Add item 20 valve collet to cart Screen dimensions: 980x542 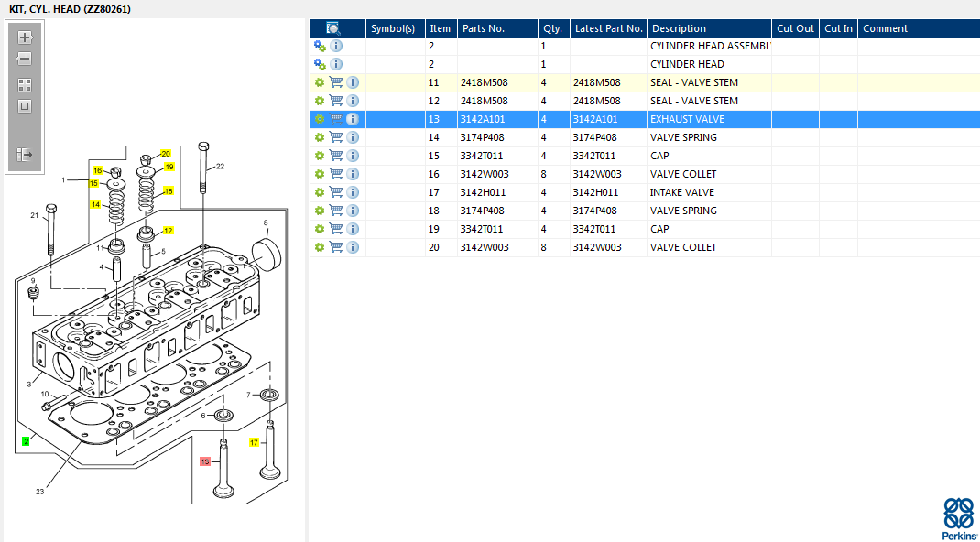coord(336,247)
